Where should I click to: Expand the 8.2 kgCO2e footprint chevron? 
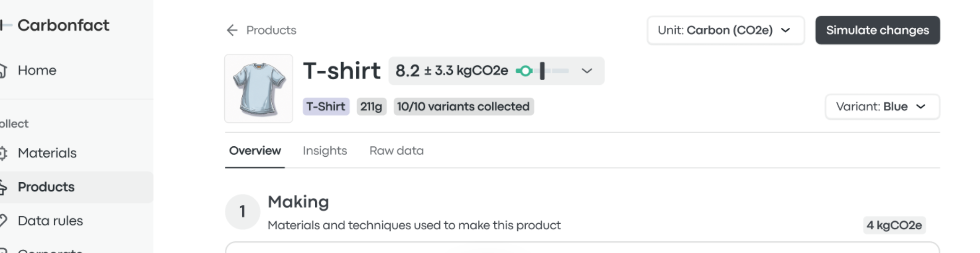587,71
